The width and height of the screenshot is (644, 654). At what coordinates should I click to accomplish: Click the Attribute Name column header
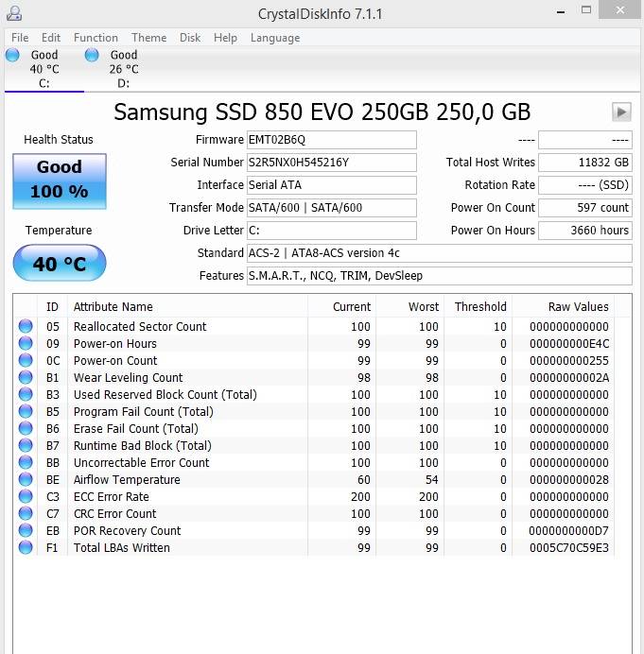tap(187, 307)
